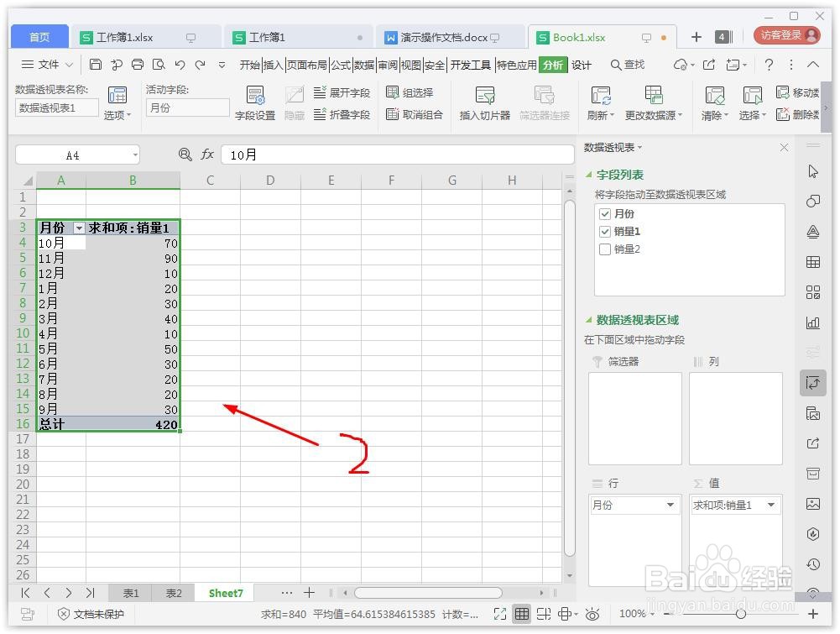Viewport: 840px width, 634px height.
Task: Open sidebar chart icon
Action: [x=812, y=322]
